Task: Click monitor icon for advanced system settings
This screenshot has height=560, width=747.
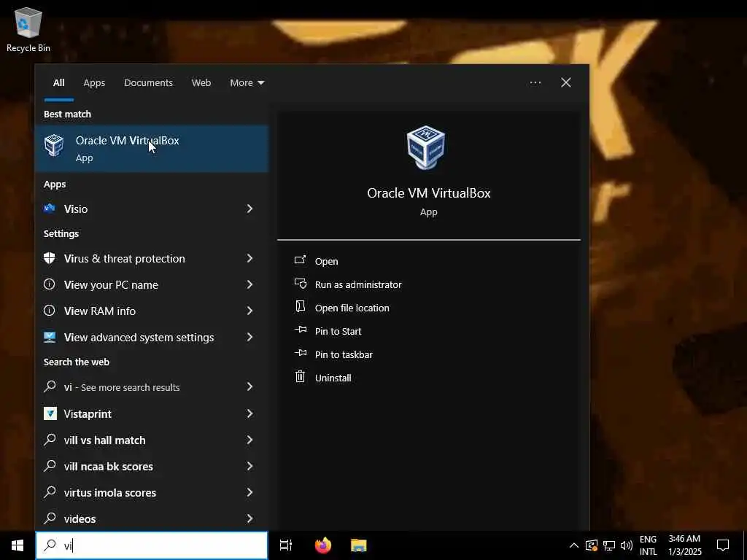Action: click(50, 337)
